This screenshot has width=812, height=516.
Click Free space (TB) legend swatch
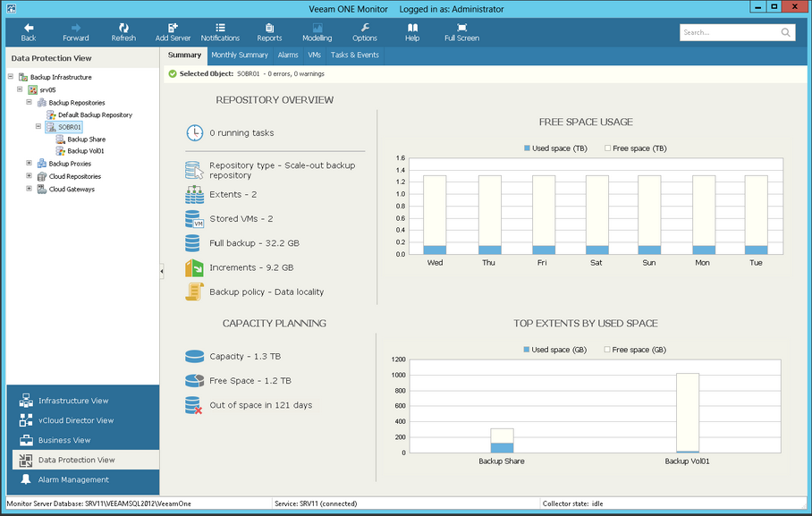click(x=607, y=148)
